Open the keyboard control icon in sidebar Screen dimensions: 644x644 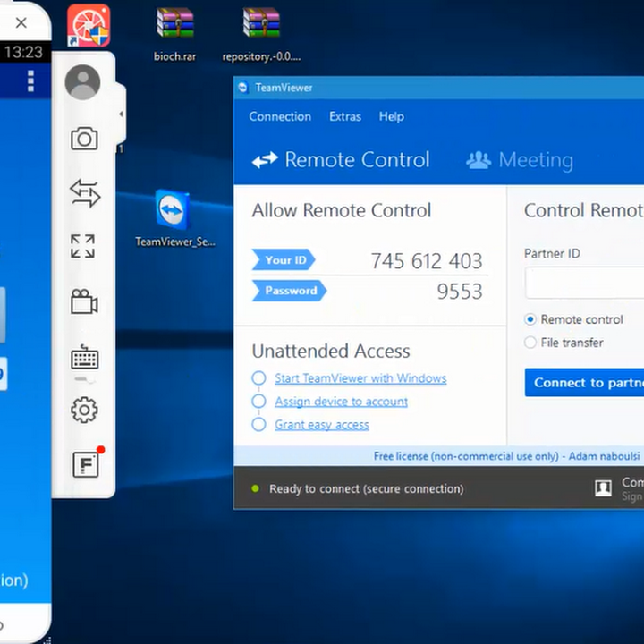(x=85, y=357)
